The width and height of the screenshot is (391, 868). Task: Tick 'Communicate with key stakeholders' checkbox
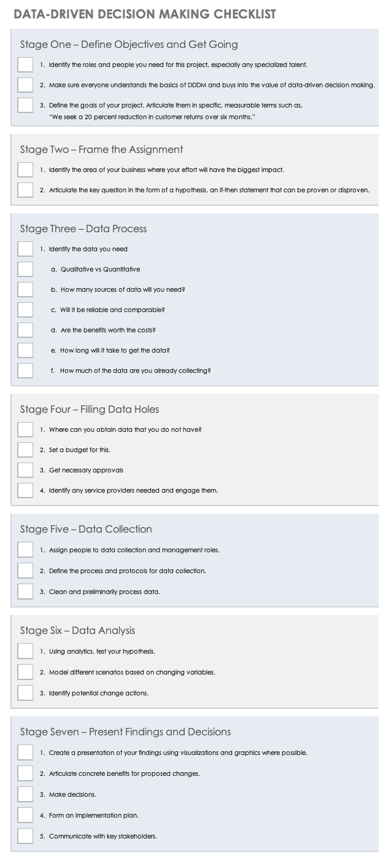tap(25, 836)
